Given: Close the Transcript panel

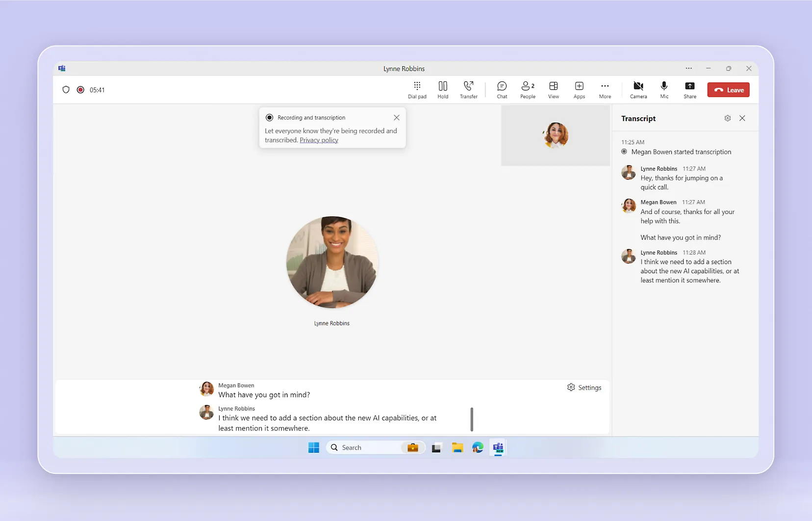Looking at the screenshot, I should coord(742,118).
